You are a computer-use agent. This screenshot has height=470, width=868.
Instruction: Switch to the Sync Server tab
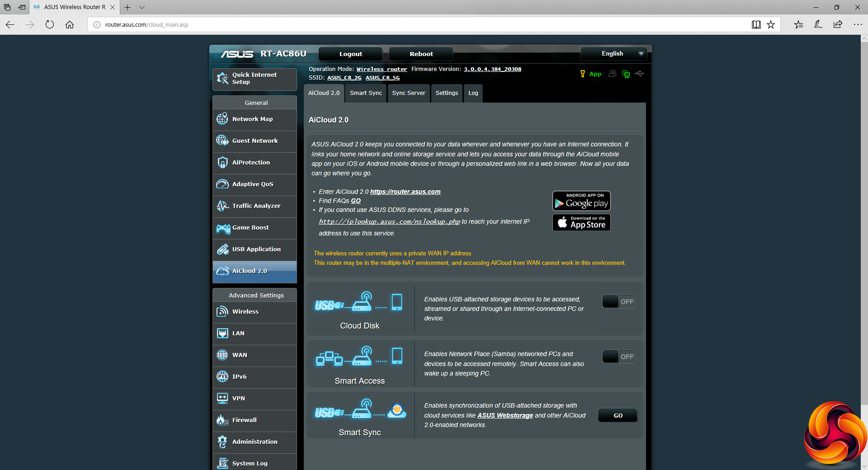(x=409, y=93)
